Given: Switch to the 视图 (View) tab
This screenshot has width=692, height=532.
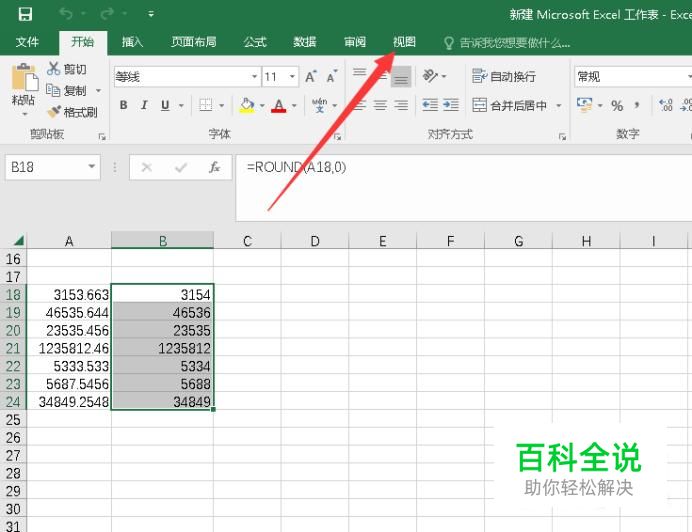Looking at the screenshot, I should click(404, 42).
